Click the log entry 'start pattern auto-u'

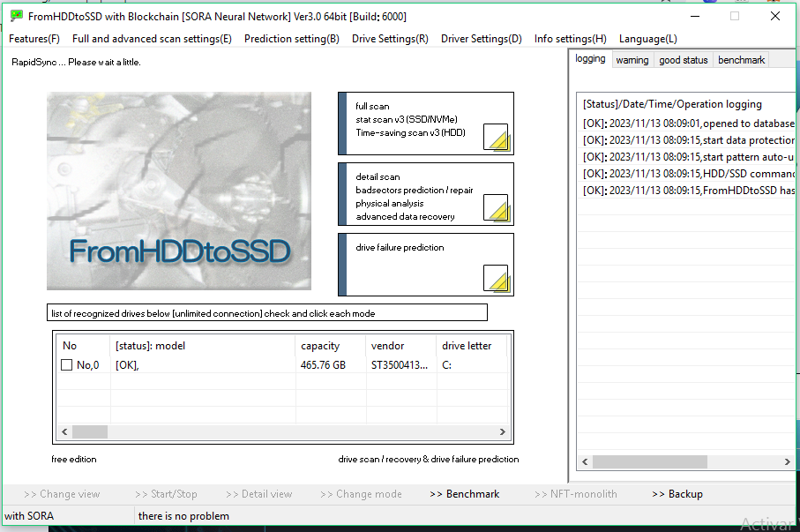click(689, 157)
